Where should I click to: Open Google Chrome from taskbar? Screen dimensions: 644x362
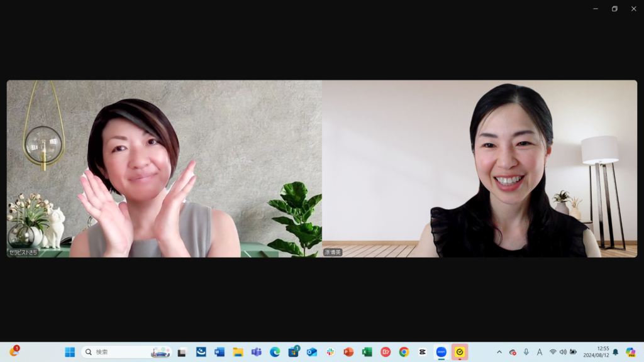coord(404,352)
